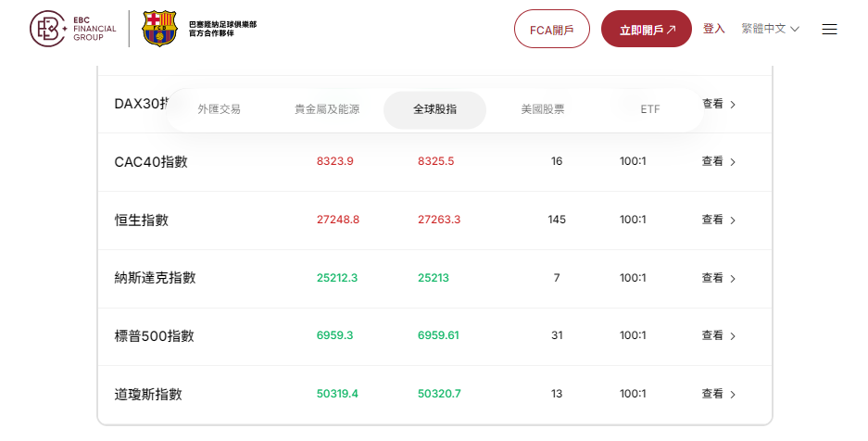The width and height of the screenshot is (868, 441).
Task: Click the CAC40 price 8323.9
Action: [335, 161]
